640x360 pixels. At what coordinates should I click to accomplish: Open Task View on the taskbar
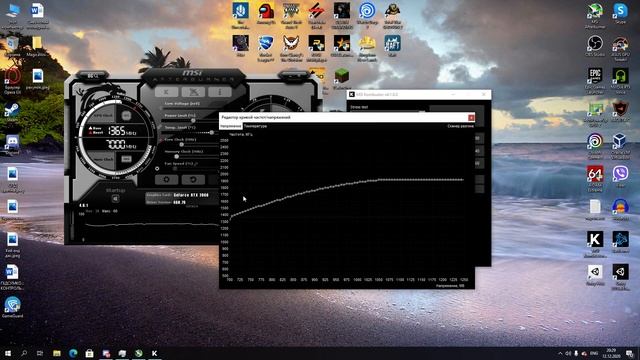[40, 353]
